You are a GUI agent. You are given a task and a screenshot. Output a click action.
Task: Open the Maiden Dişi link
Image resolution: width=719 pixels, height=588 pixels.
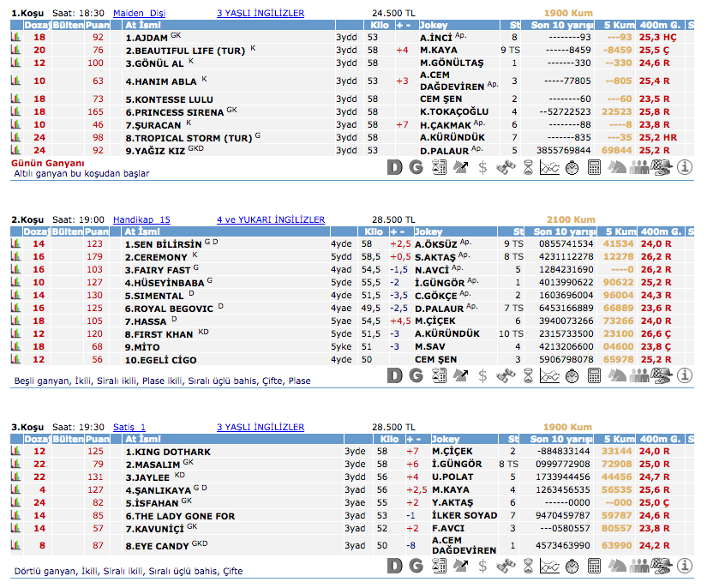[x=139, y=14]
